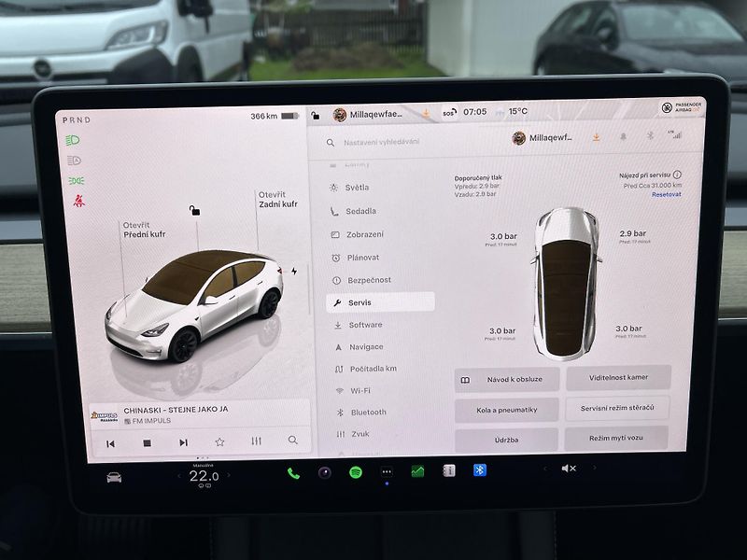Viewport: 747px width, 560px height.
Task: Activate Servisní režim stěračů
Action: (617, 408)
